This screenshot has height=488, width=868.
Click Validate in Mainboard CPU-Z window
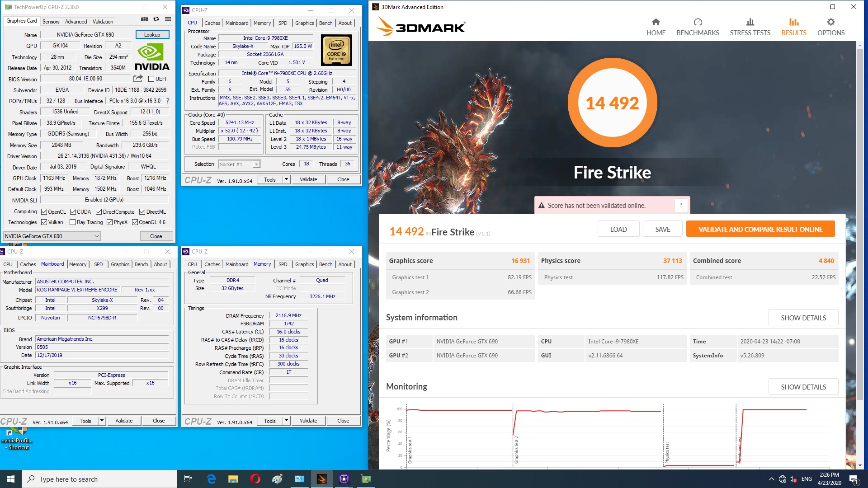pos(124,421)
